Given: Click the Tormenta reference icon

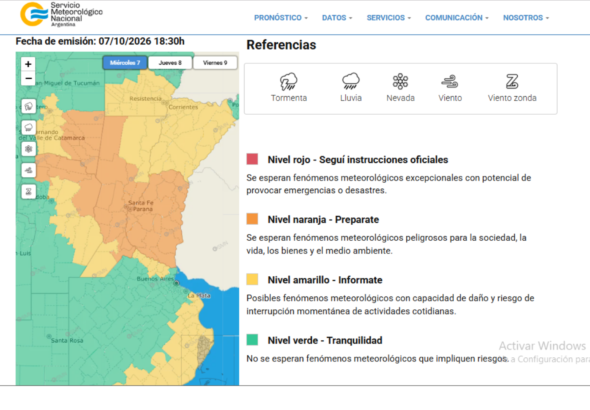Looking at the screenshot, I should [x=289, y=81].
